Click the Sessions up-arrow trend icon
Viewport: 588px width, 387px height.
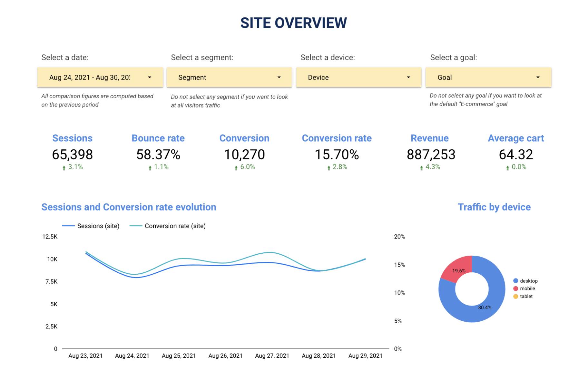coord(64,168)
